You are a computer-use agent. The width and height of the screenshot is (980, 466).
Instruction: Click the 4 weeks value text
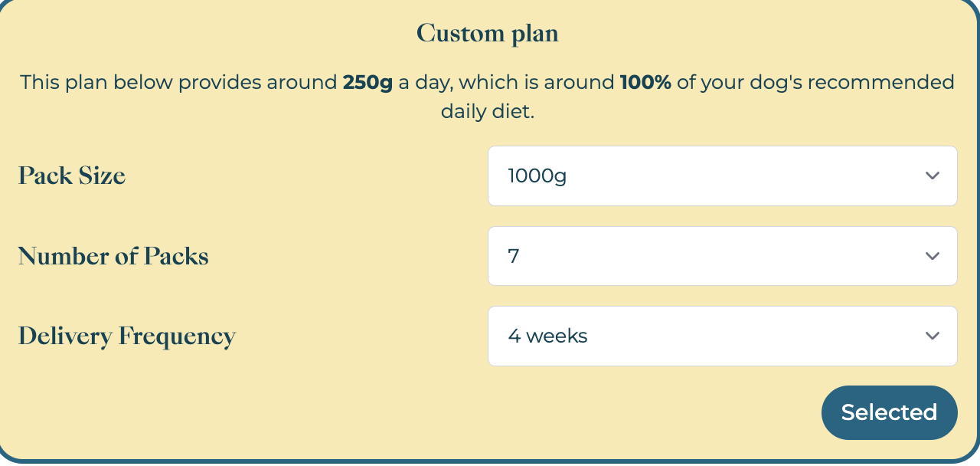pos(547,336)
